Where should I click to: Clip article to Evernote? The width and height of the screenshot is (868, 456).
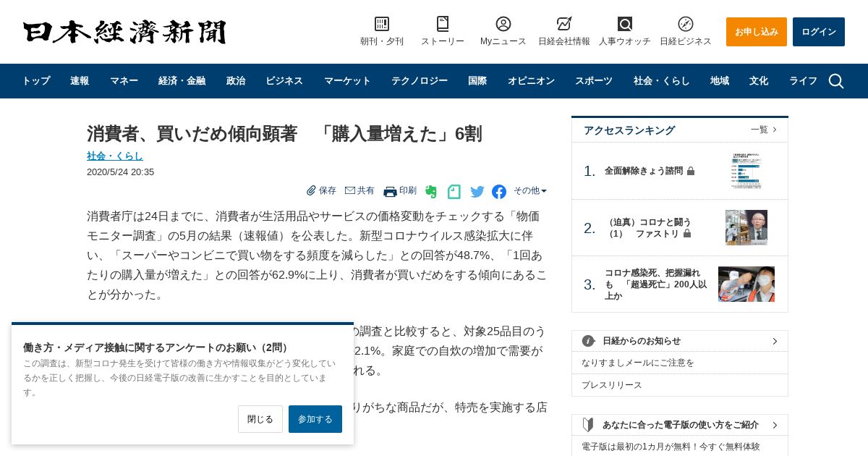(x=431, y=192)
